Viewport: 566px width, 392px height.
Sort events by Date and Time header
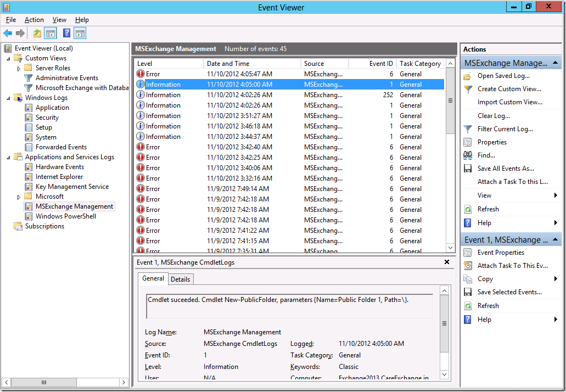[x=252, y=64]
